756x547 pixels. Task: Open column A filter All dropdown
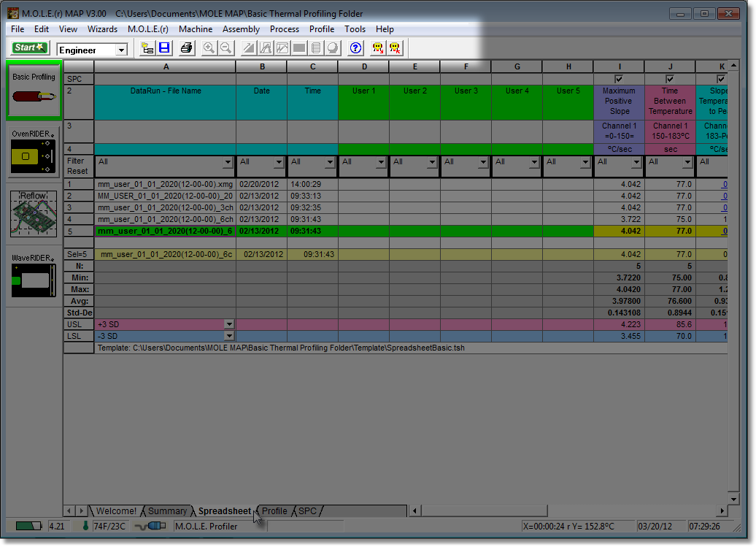[228, 163]
